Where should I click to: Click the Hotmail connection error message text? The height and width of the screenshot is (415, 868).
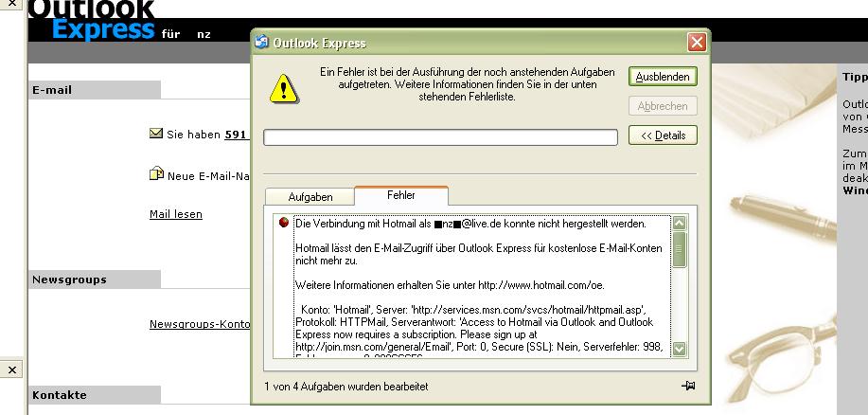click(470, 224)
